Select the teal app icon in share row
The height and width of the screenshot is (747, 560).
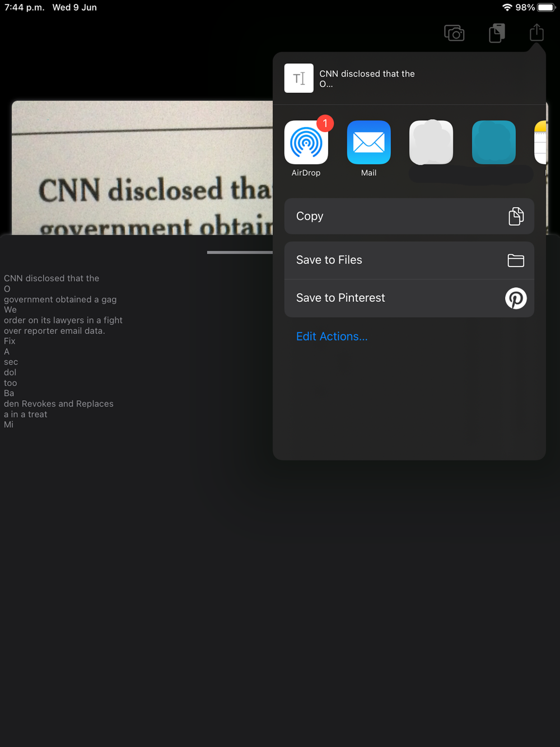click(x=494, y=142)
